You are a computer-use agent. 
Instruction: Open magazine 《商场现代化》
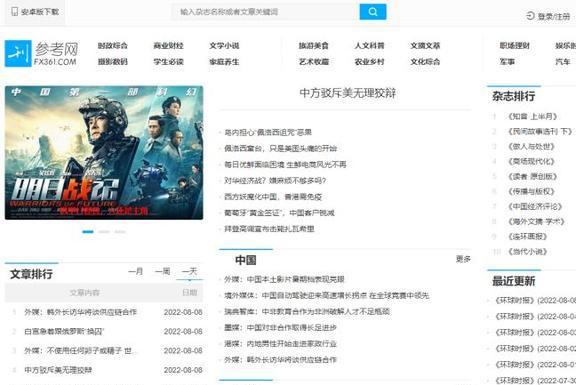click(x=531, y=162)
